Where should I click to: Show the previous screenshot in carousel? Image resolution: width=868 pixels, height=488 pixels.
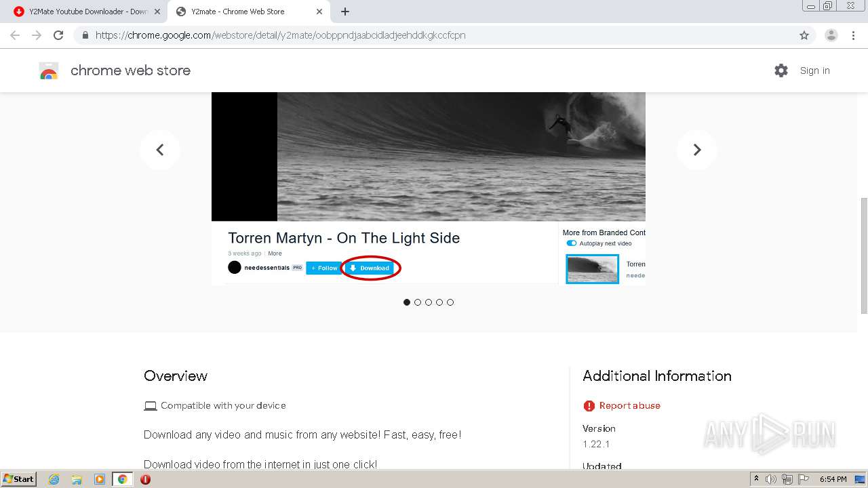click(x=160, y=150)
